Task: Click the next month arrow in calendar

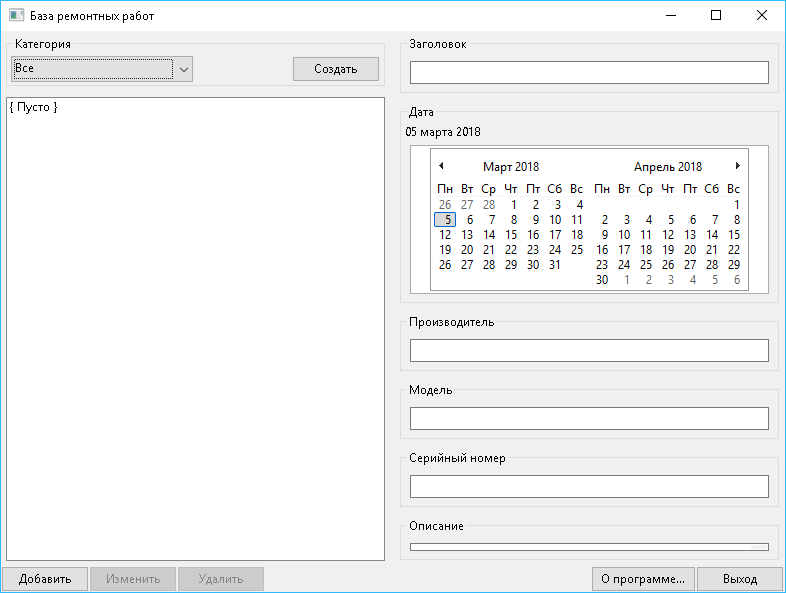Action: [x=737, y=166]
